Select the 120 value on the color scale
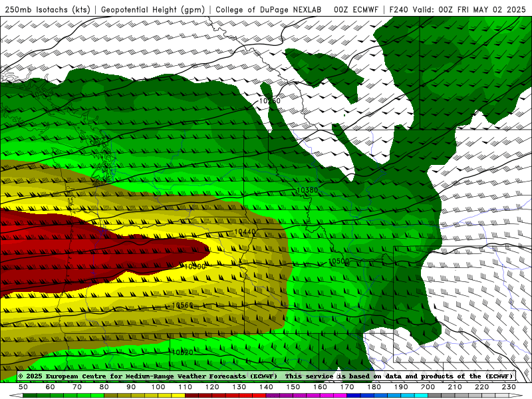Viewport: 532px width, 399px height. pyautogui.click(x=212, y=387)
